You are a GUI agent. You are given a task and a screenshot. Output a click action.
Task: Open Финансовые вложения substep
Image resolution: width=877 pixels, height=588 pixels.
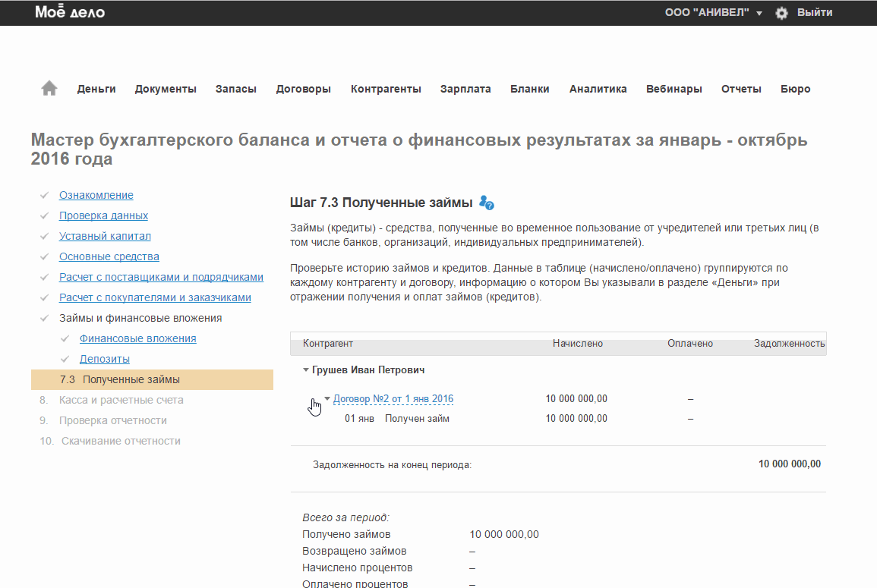pos(137,338)
